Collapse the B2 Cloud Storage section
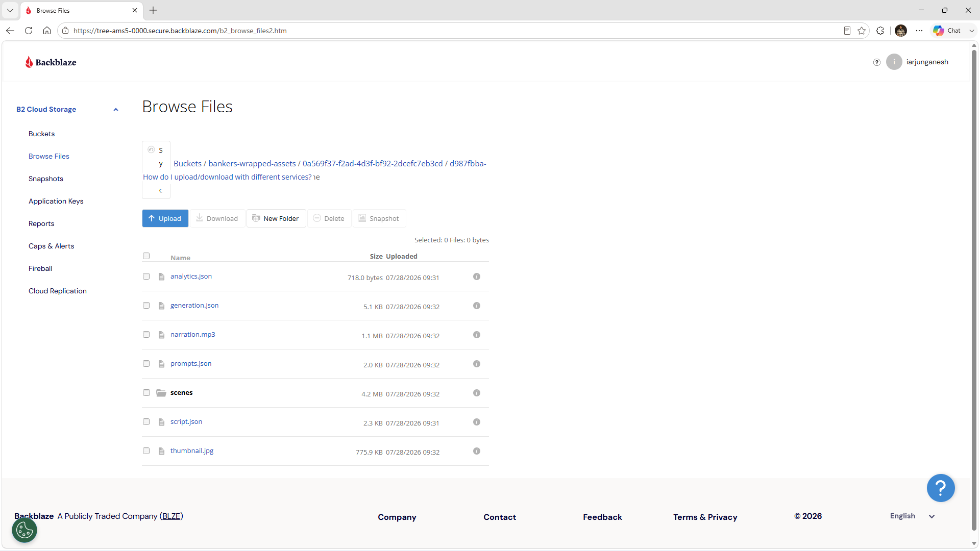The width and height of the screenshot is (980, 551). point(116,110)
